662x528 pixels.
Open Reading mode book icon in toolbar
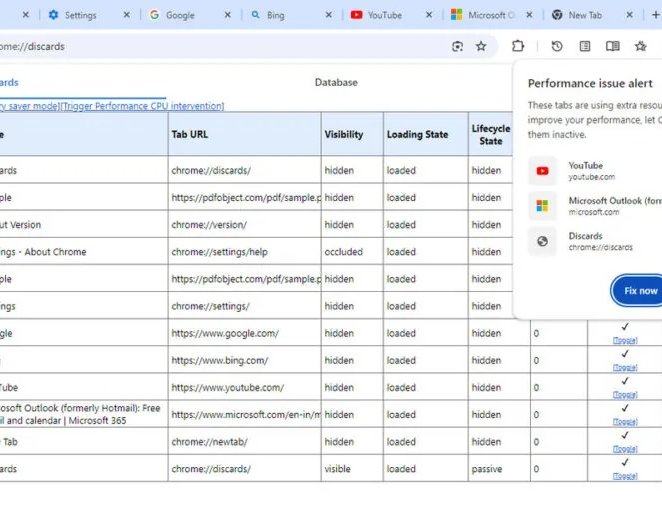(x=613, y=46)
